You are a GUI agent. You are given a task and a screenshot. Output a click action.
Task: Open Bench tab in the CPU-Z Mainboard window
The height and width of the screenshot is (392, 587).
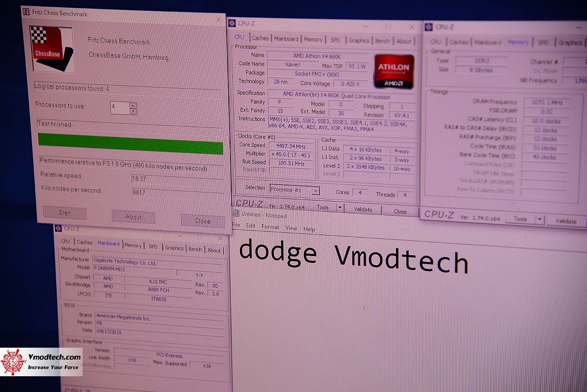195,249
